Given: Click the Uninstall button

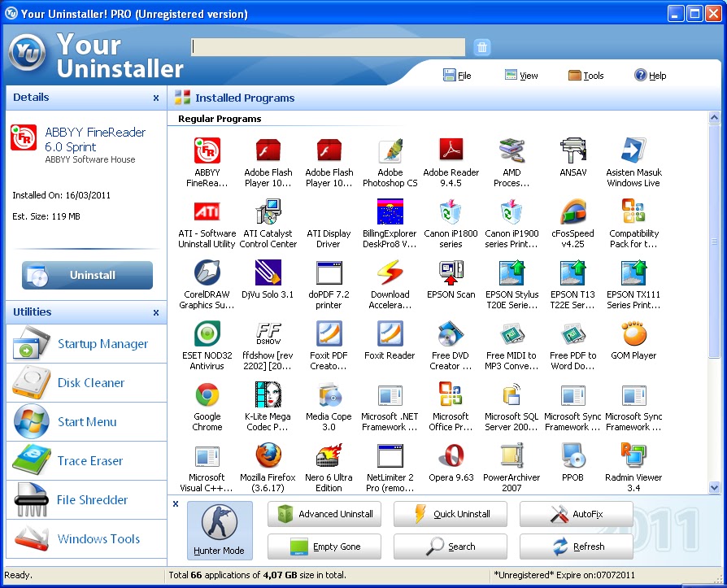Looking at the screenshot, I should pyautogui.click(x=87, y=275).
